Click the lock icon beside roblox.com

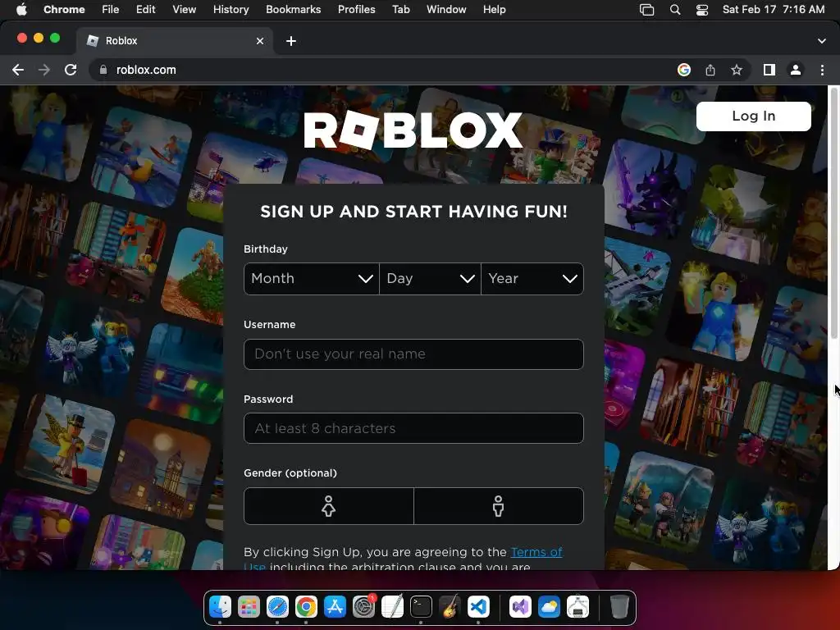pos(103,70)
